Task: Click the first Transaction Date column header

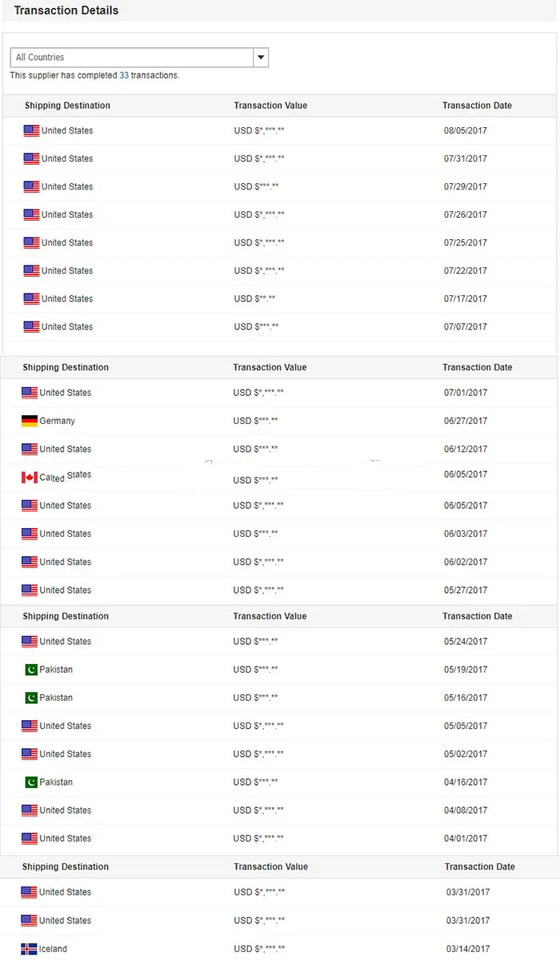Action: (477, 106)
